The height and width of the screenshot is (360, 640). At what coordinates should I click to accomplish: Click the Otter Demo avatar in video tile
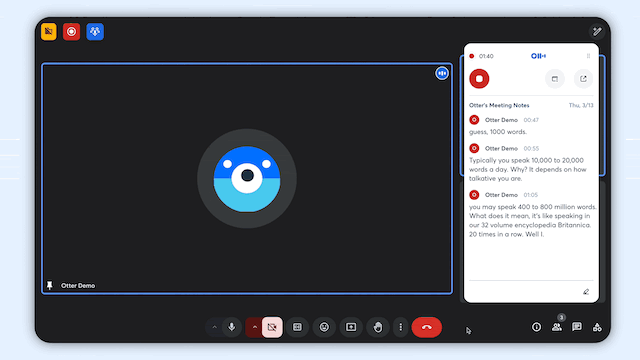[247, 178]
